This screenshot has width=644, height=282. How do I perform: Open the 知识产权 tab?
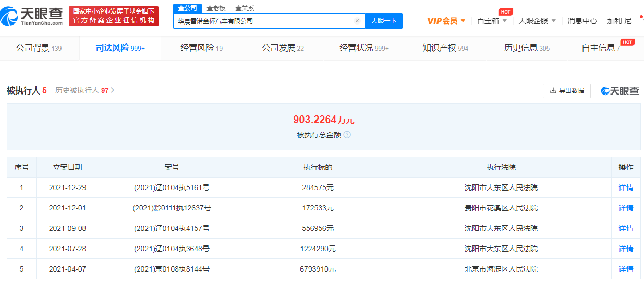tap(445, 48)
